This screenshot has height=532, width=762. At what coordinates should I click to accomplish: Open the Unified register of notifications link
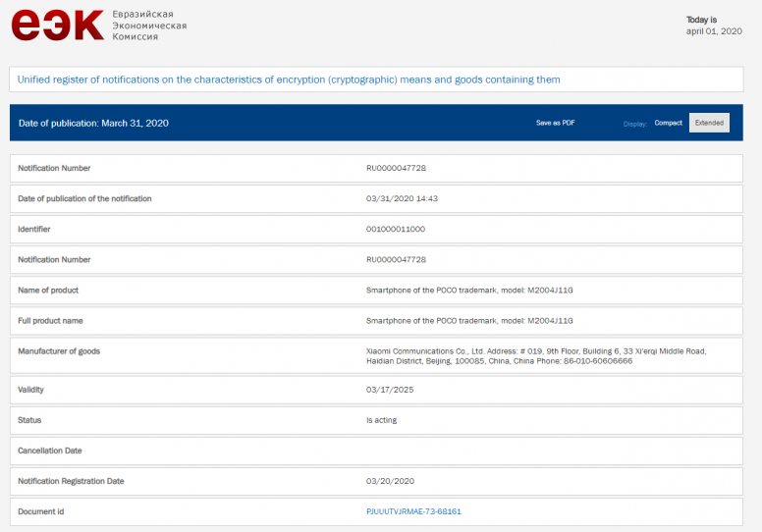(289, 80)
